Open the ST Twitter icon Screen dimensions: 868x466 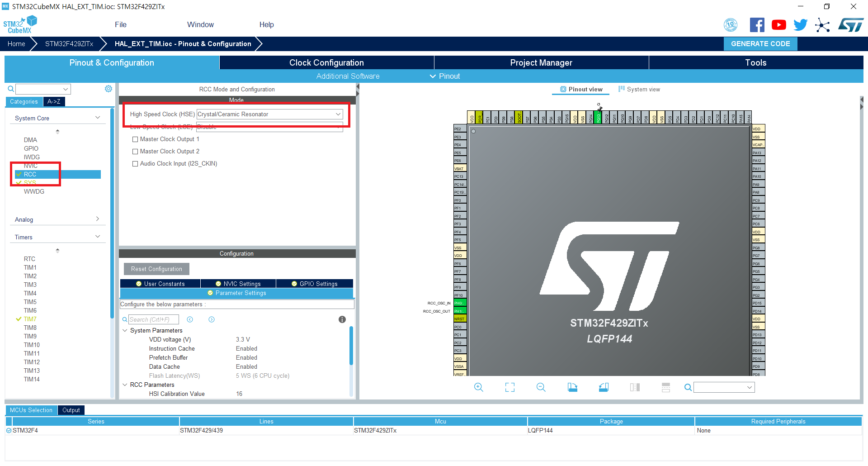pyautogui.click(x=800, y=25)
